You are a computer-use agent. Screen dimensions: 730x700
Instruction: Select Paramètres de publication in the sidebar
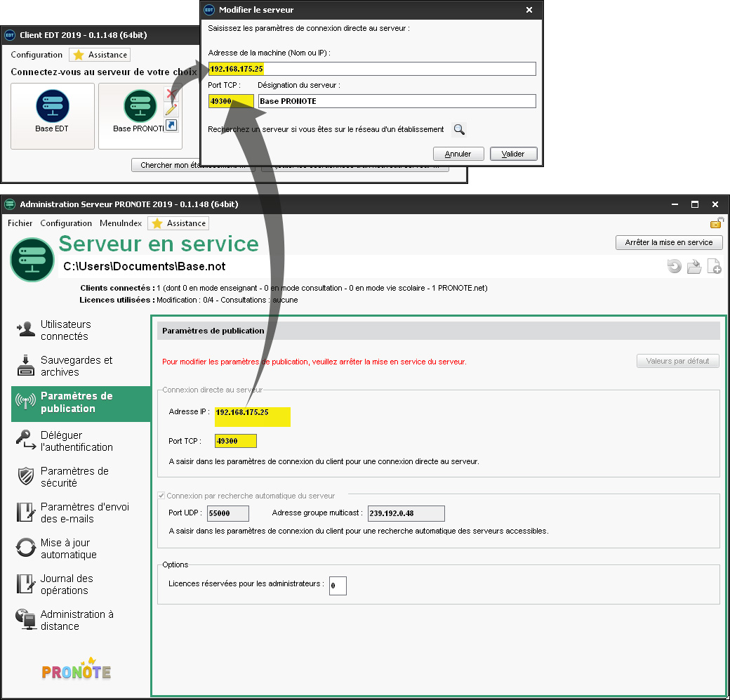[x=81, y=404]
